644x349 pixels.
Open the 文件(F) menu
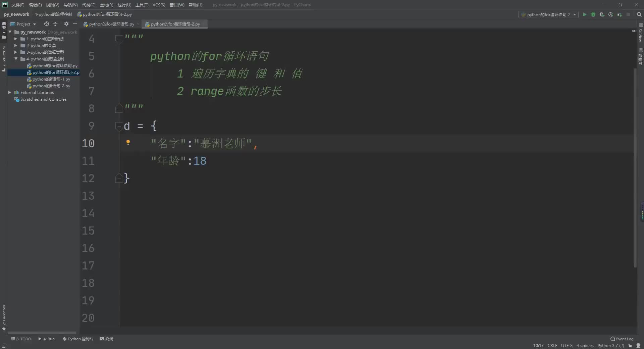point(18,5)
